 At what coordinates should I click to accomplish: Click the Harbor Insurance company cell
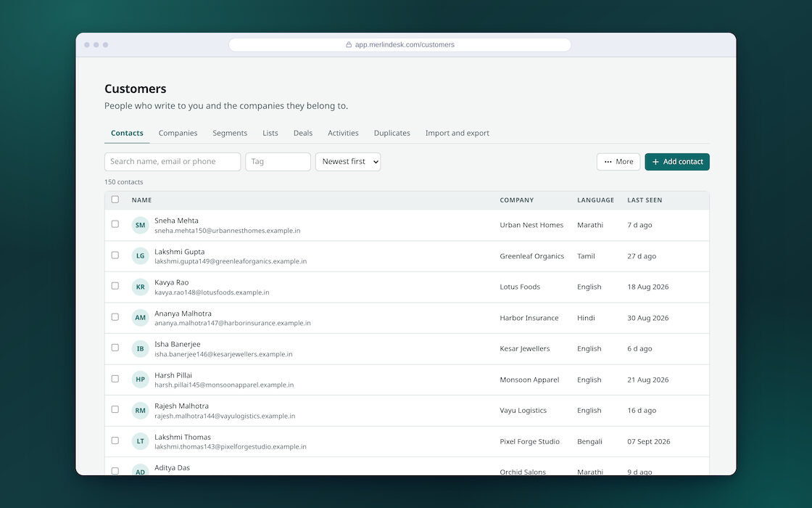point(529,318)
